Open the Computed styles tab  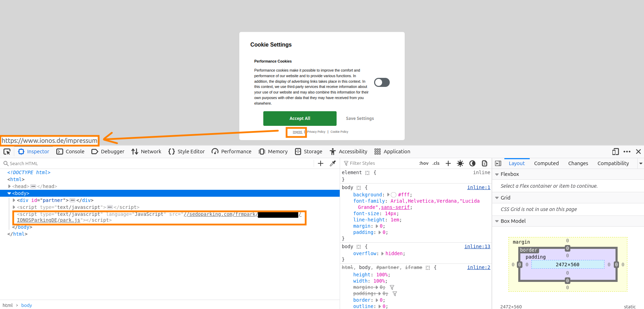(546, 163)
